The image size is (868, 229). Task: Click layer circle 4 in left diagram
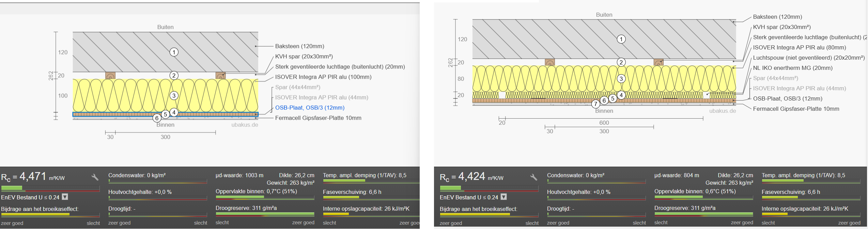point(174,112)
